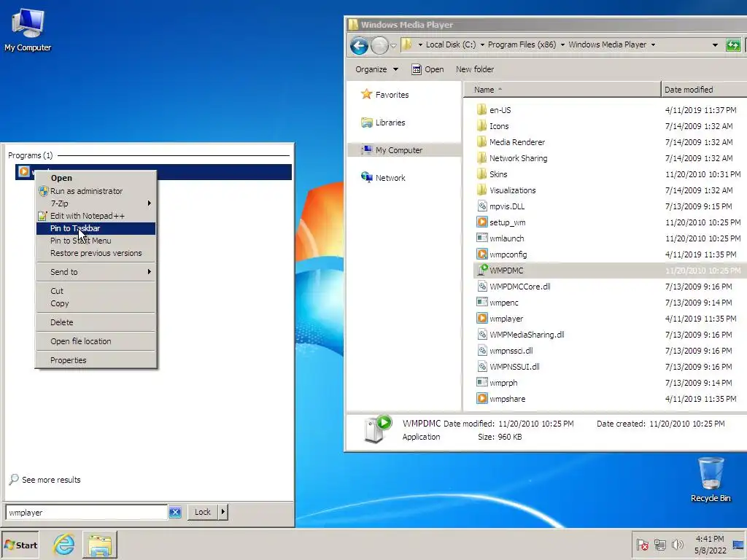Select the en-US folder icon
This screenshot has height=560, width=747.
pos(481,110)
